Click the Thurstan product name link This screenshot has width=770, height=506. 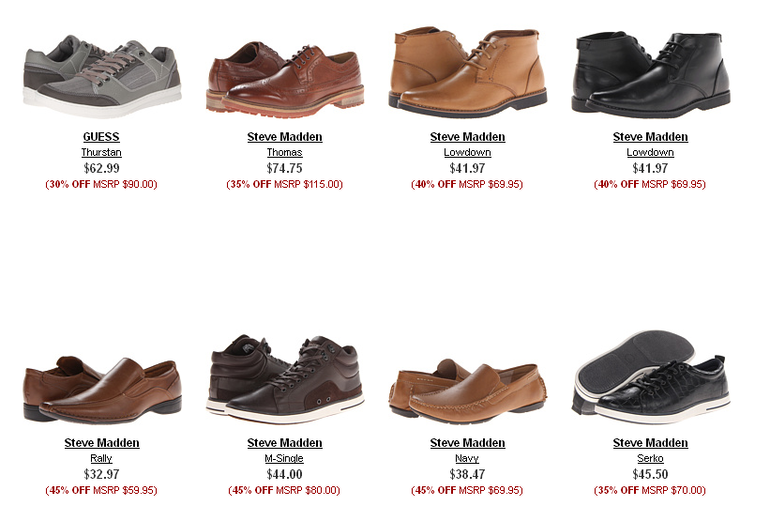point(101,152)
